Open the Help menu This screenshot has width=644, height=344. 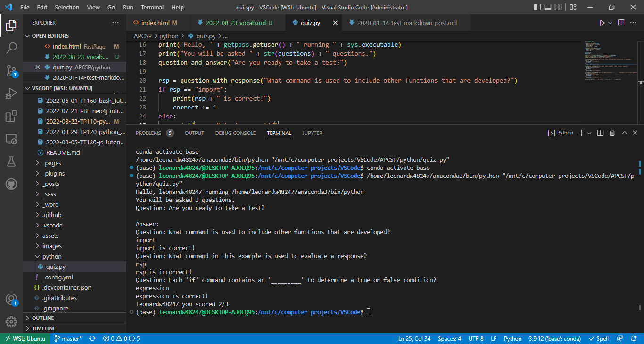[x=178, y=8]
